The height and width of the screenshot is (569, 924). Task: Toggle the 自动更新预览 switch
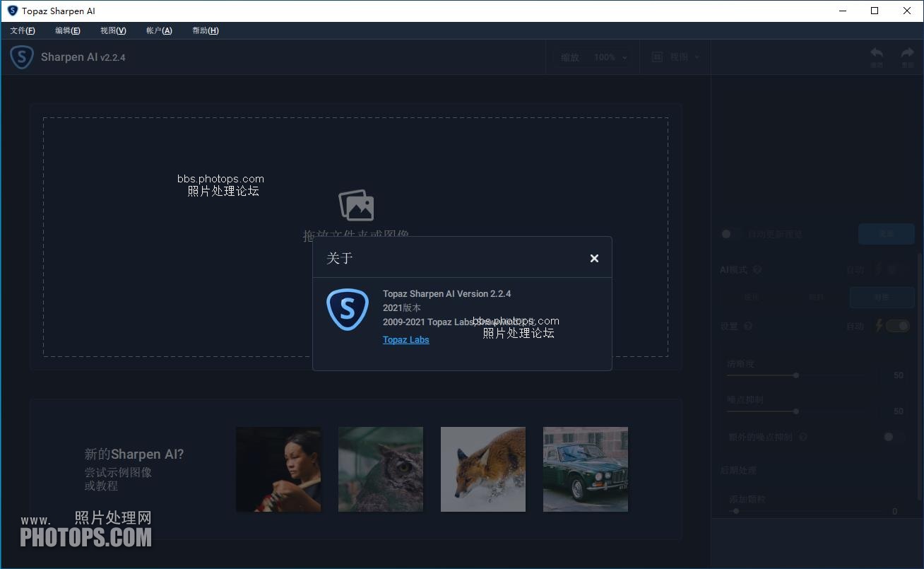click(x=731, y=234)
